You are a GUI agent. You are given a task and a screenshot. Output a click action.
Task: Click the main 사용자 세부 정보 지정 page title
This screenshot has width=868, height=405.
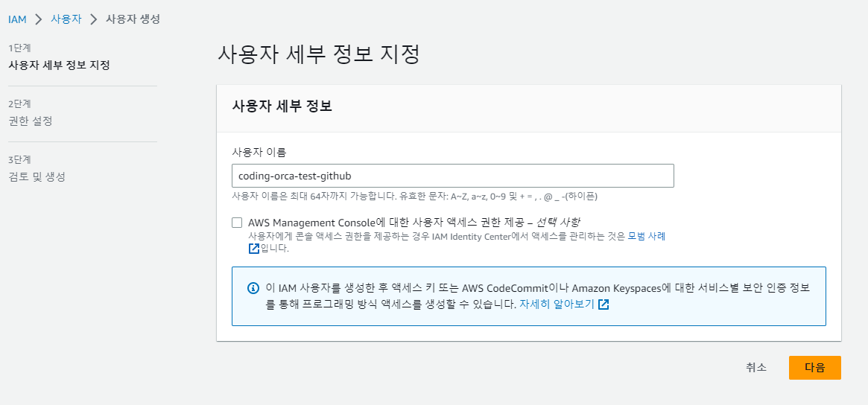[318, 55]
